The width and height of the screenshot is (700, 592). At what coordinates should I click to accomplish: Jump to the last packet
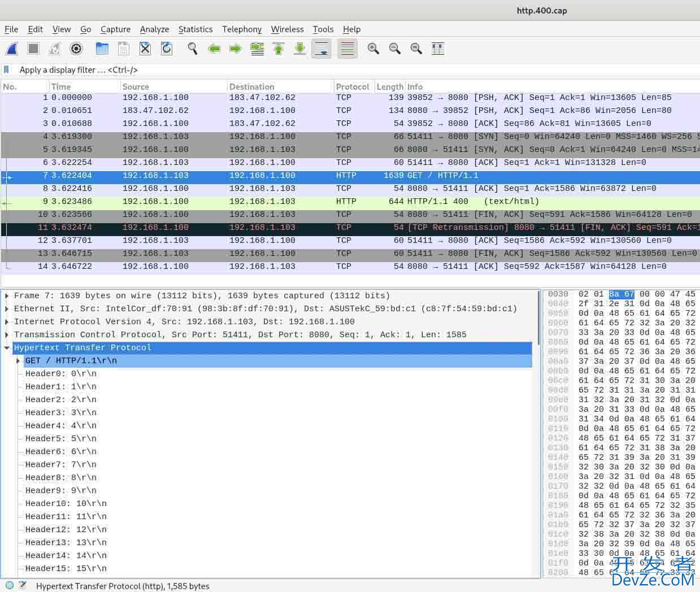tap(300, 49)
